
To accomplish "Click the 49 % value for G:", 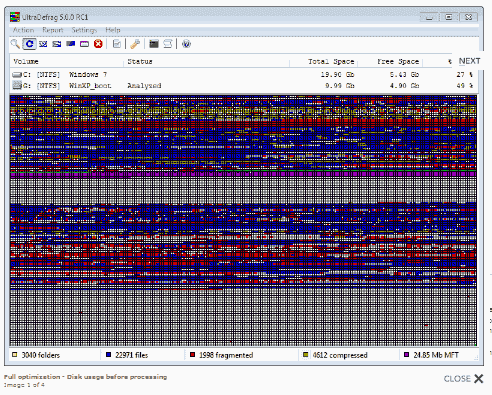I will click(465, 86).
